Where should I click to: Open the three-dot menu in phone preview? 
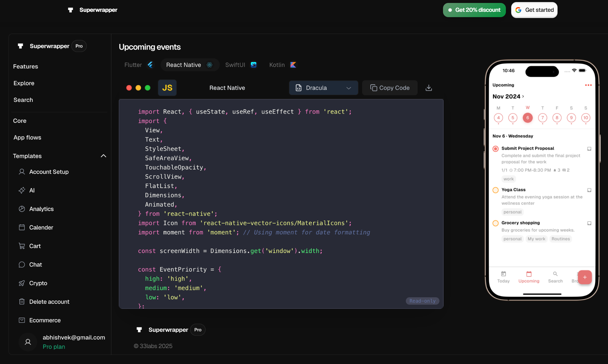pos(588,85)
